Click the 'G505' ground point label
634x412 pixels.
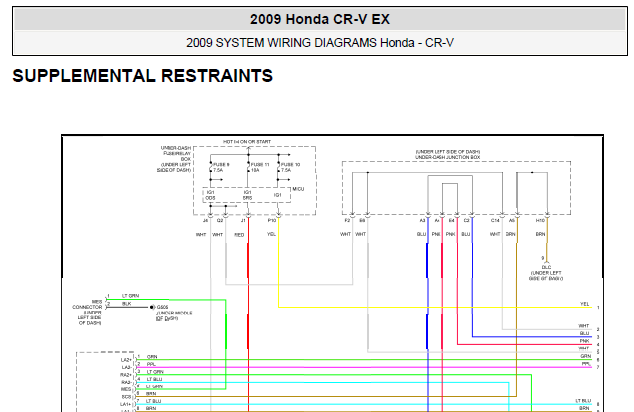(x=162, y=307)
